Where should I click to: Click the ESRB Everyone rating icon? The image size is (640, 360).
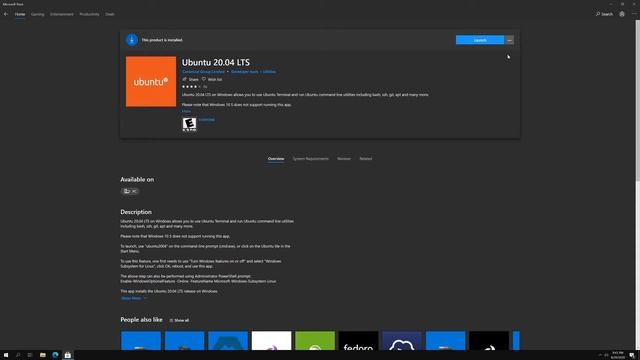point(189,124)
